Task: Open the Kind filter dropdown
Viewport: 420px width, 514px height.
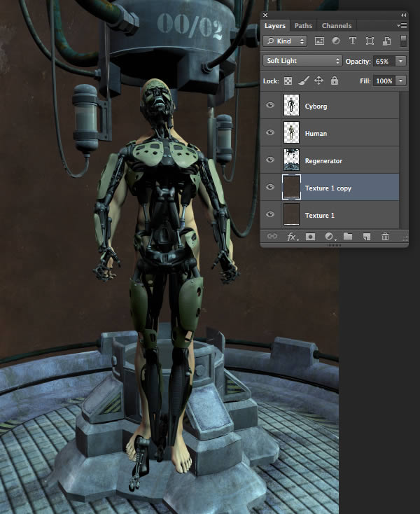Action: coord(285,41)
